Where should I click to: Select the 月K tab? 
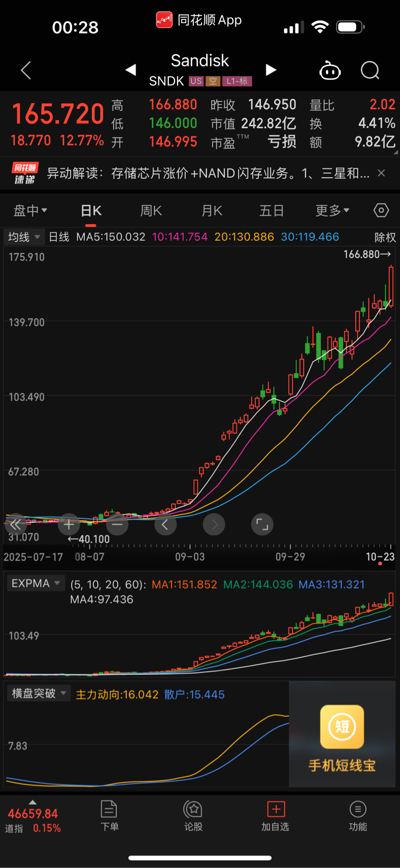click(x=212, y=211)
